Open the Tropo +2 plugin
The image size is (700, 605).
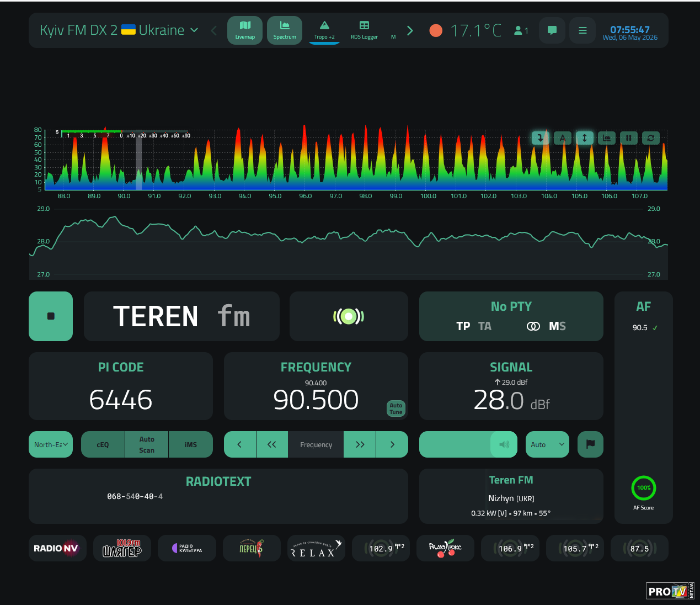pyautogui.click(x=324, y=30)
